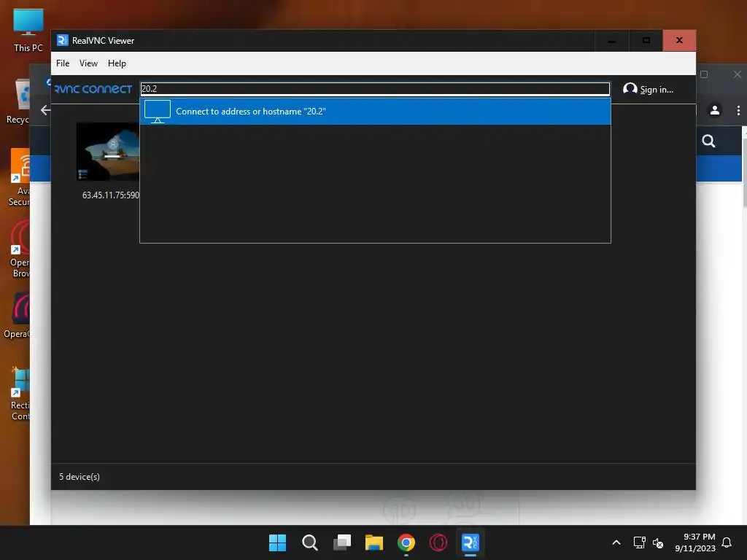Minimize the RealVNC Viewer window

(x=612, y=41)
